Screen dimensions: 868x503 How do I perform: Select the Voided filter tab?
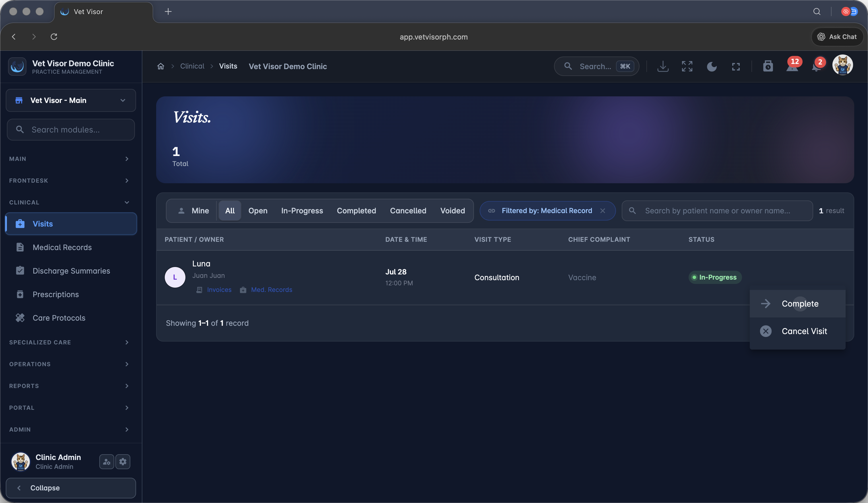452,210
